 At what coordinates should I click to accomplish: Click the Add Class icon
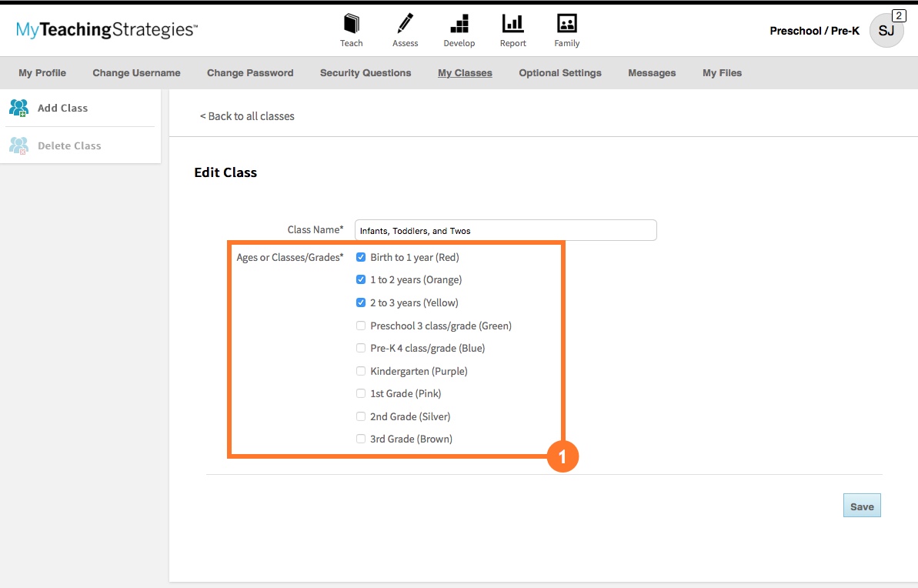[19, 108]
